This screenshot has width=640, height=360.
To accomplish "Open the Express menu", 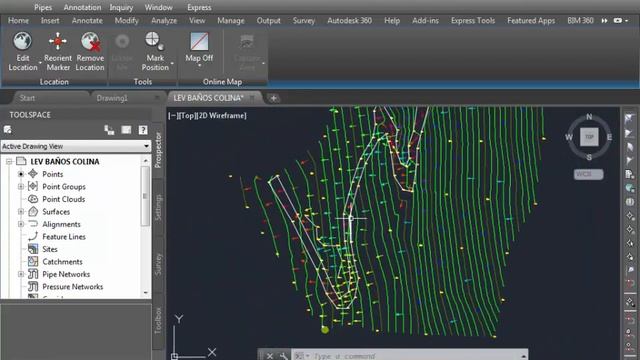I will tap(199, 7).
